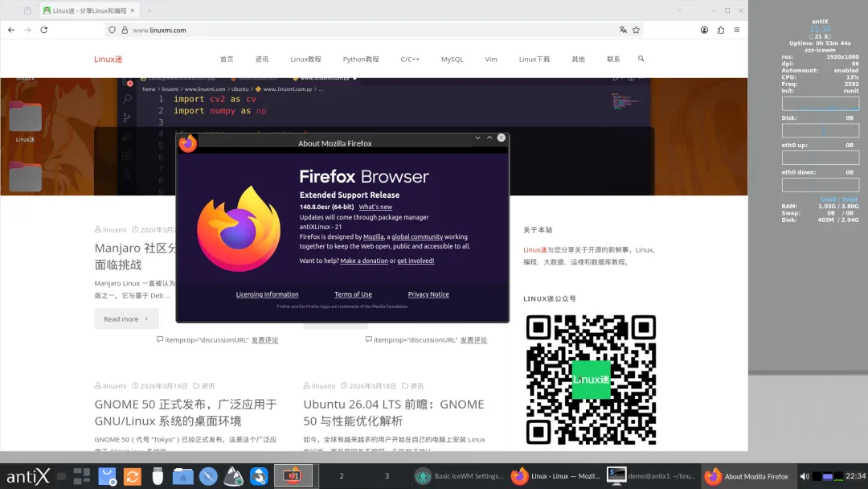Switch to workspace 3
This screenshot has width=868, height=489.
tap(387, 476)
